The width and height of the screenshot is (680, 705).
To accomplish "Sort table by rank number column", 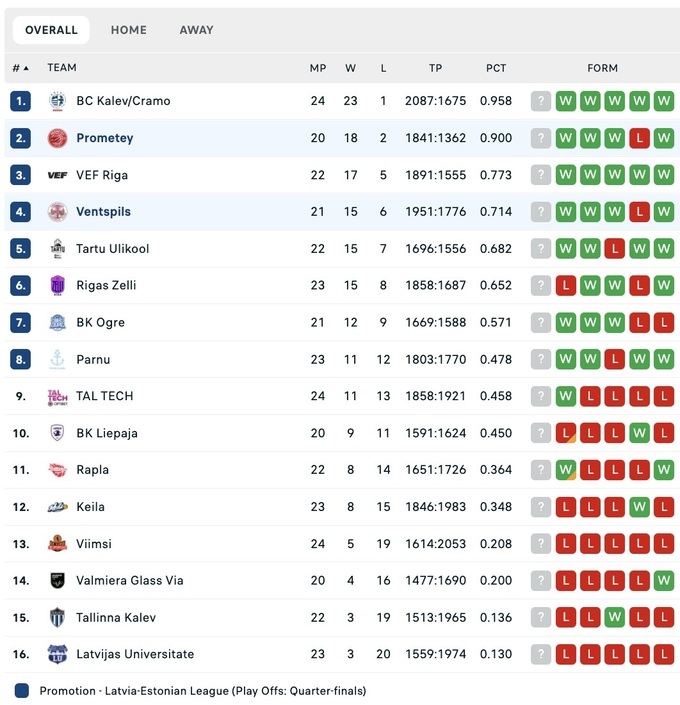I will (20, 68).
